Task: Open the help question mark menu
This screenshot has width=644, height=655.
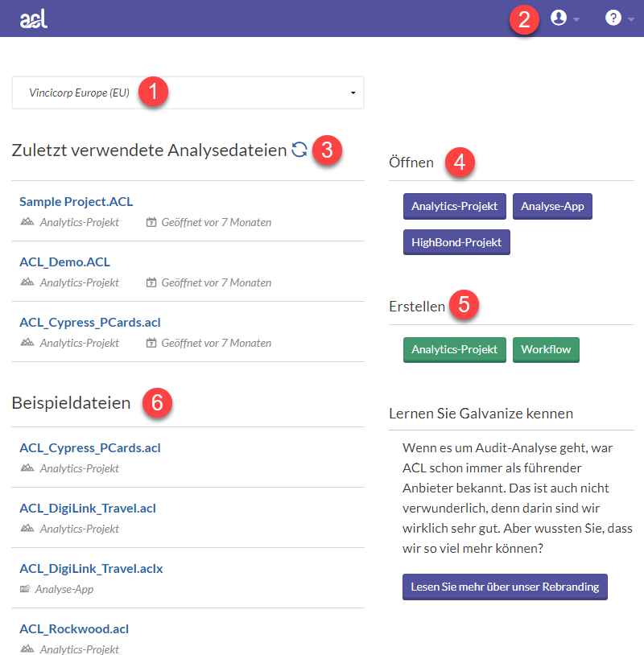Action: pos(613,18)
